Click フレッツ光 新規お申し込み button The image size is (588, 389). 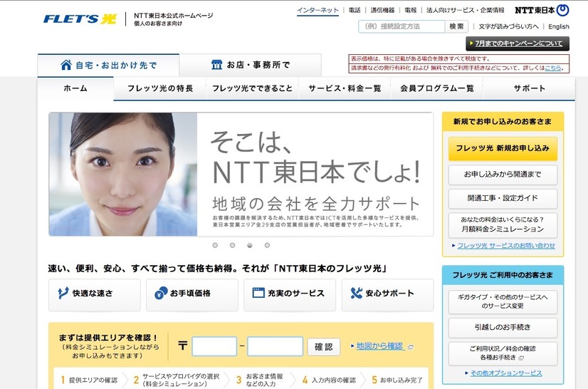pyautogui.click(x=503, y=149)
